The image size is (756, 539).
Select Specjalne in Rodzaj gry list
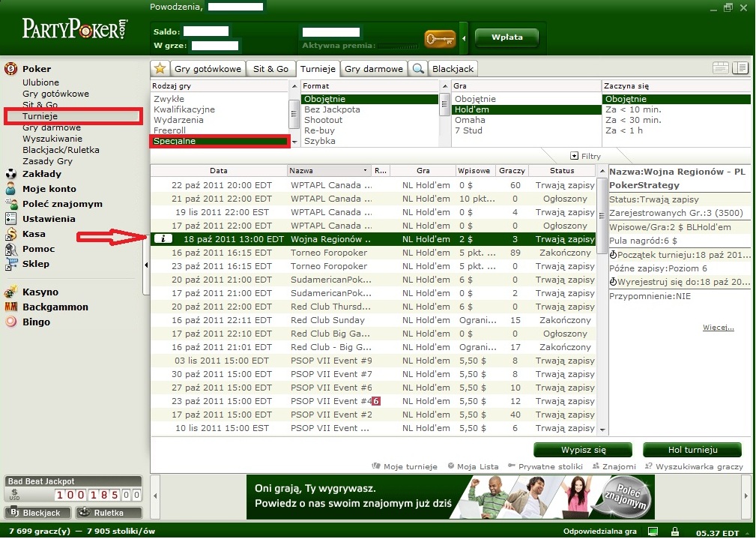[x=220, y=141]
